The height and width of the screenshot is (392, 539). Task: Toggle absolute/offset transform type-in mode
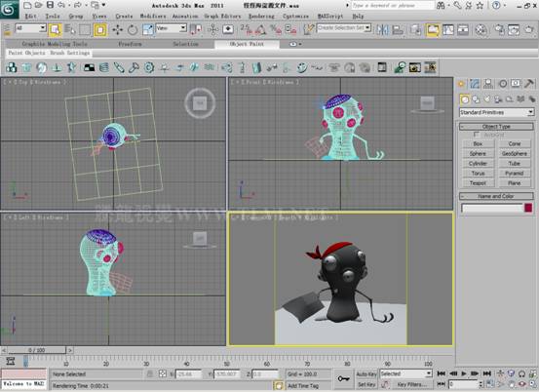pyautogui.click(x=162, y=373)
